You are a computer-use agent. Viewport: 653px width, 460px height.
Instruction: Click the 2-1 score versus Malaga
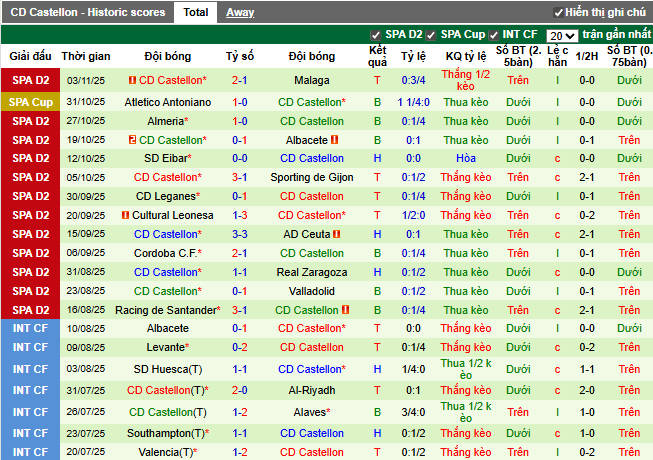(x=239, y=80)
